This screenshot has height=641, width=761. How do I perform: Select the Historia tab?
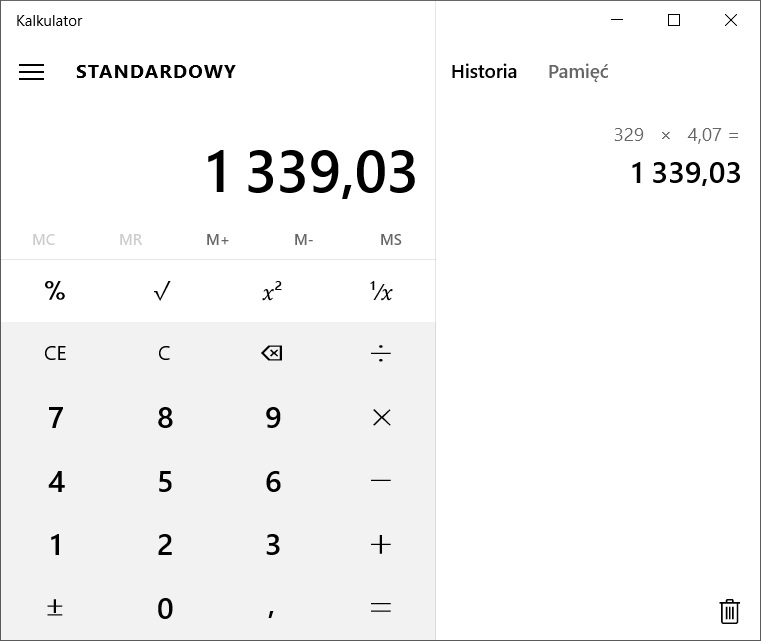(484, 72)
